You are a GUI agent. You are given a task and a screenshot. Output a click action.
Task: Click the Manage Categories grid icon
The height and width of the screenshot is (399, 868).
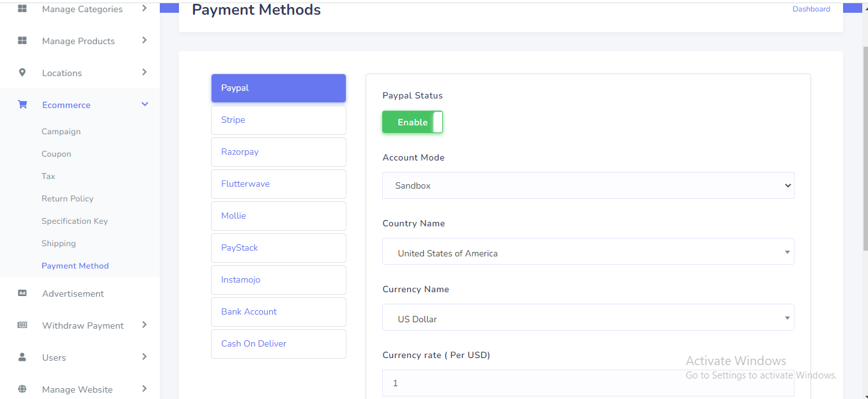tap(22, 9)
